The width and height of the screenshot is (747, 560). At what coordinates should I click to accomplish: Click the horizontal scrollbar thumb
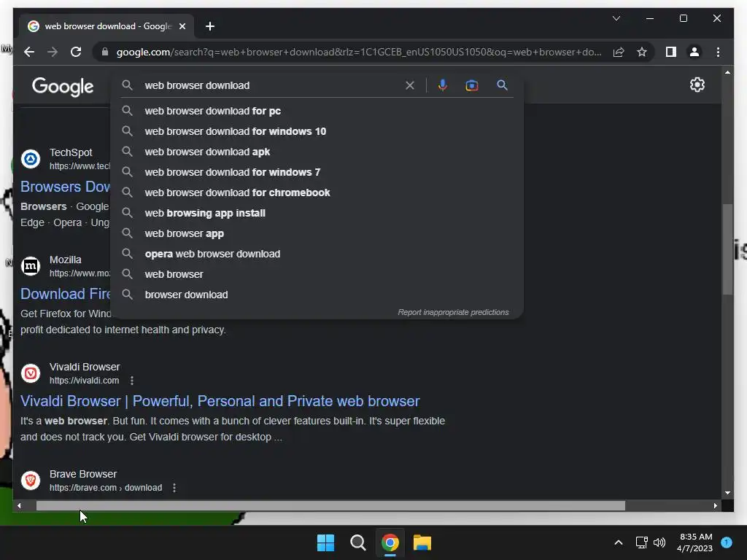(x=330, y=506)
